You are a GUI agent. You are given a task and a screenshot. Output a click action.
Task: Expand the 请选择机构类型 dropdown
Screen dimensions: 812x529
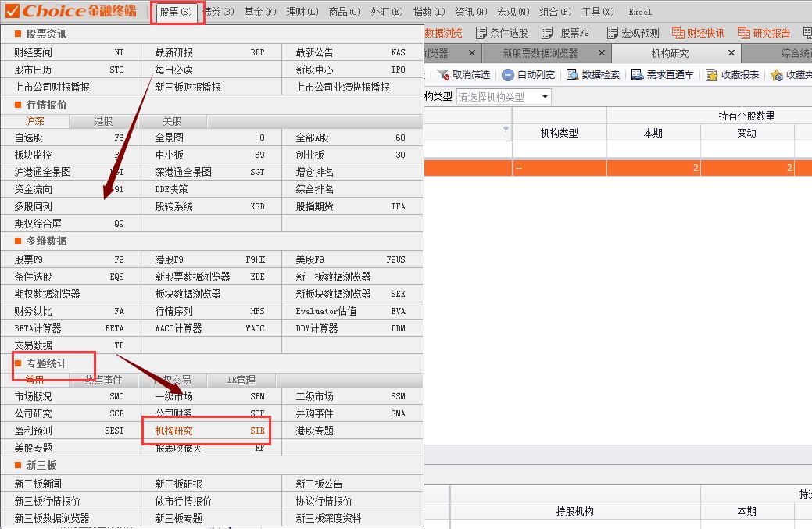coord(545,97)
